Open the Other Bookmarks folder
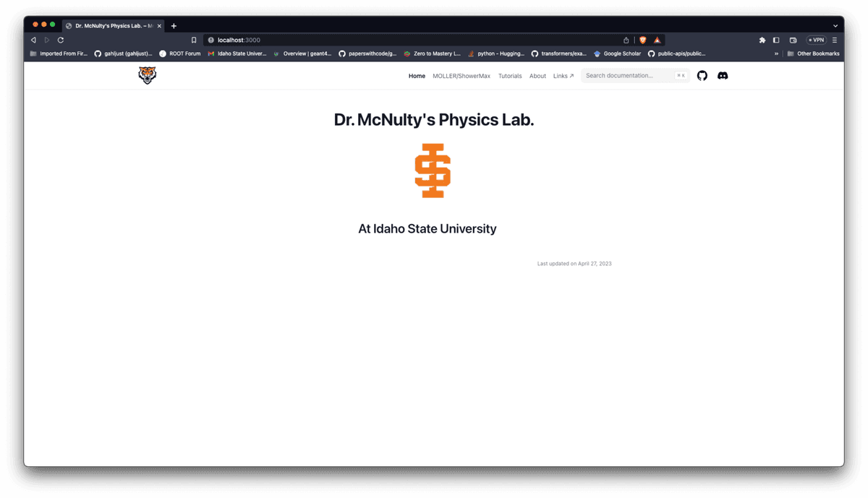This screenshot has height=498, width=868. [814, 53]
